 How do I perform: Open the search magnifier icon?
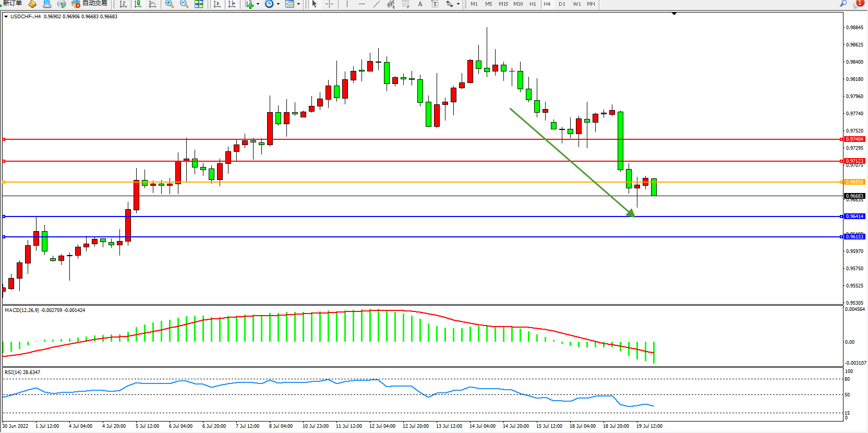pos(843,4)
